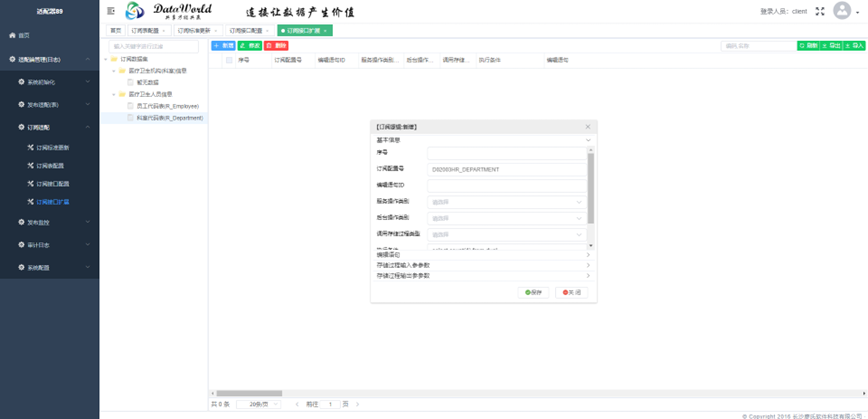Focus the tree keyword filter box
This screenshot has width=868, height=419.
[x=153, y=46]
